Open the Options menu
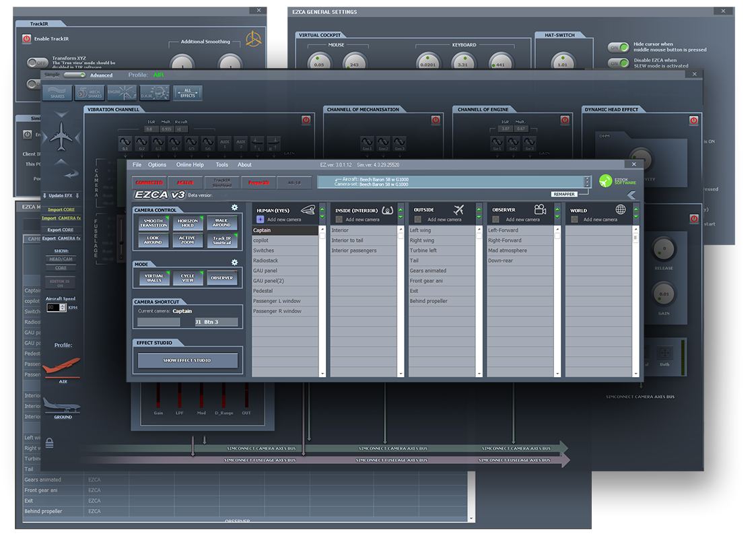Viewport: 756px width, 534px height. click(157, 165)
